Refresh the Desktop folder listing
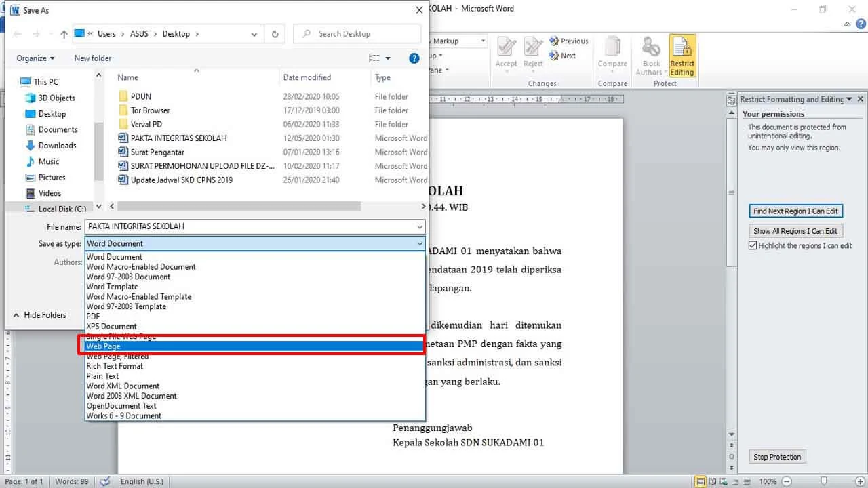868x488 pixels. [275, 34]
